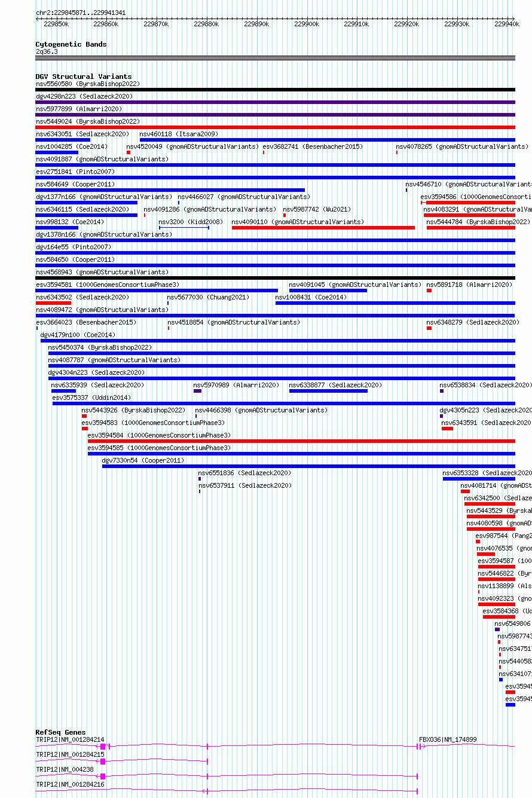The height and width of the screenshot is (798, 532).
Task: Click the nsv5450374 (ByrskaBishop2022) label
Action: point(100,347)
